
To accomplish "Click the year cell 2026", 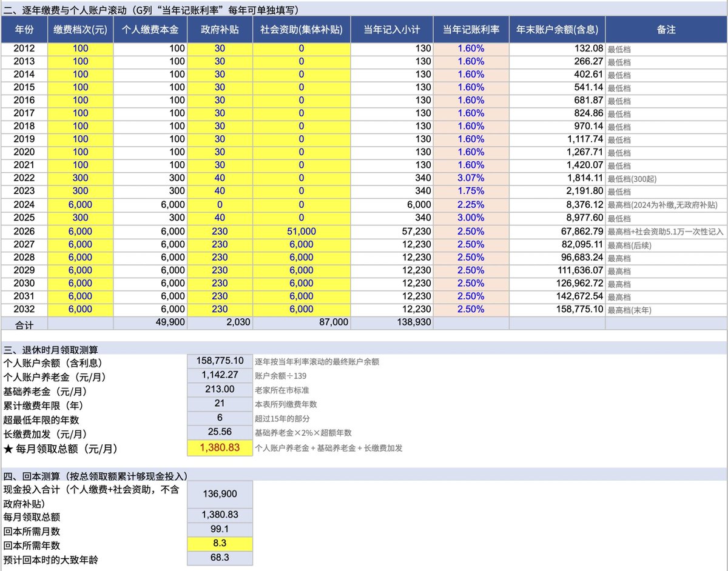I will [24, 231].
